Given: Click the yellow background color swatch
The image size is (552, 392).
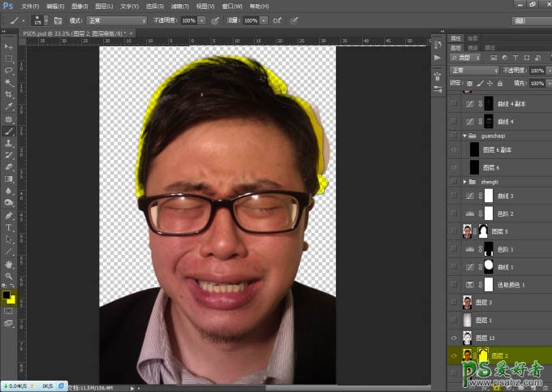Looking at the screenshot, I should click(12, 300).
